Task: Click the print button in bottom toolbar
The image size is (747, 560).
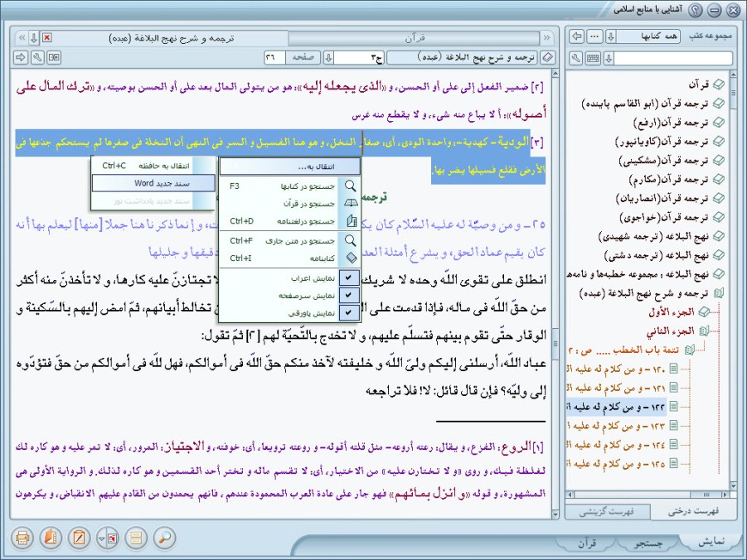Action: pyautogui.click(x=22, y=538)
